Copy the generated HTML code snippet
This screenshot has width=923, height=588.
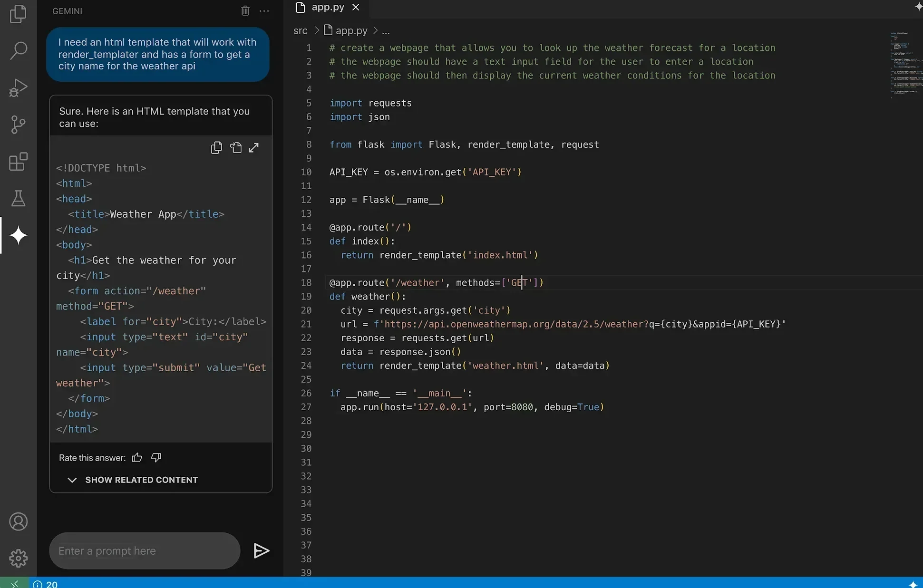[x=216, y=148]
